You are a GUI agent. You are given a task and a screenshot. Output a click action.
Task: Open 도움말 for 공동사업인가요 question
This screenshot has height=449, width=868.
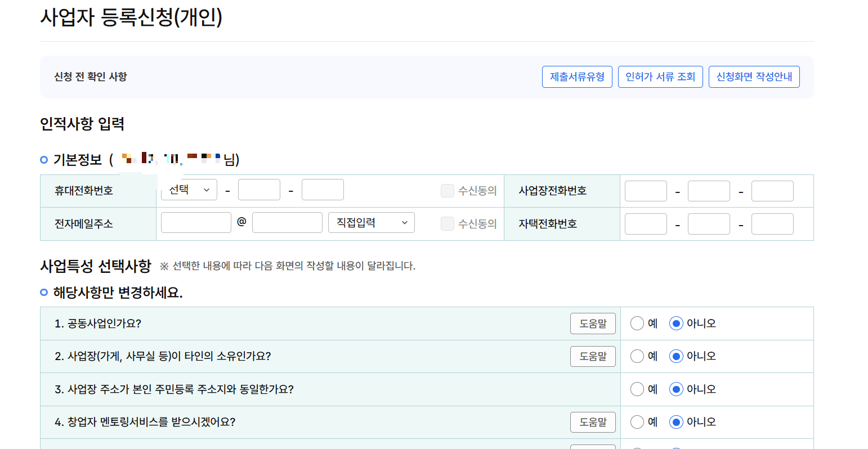click(593, 324)
